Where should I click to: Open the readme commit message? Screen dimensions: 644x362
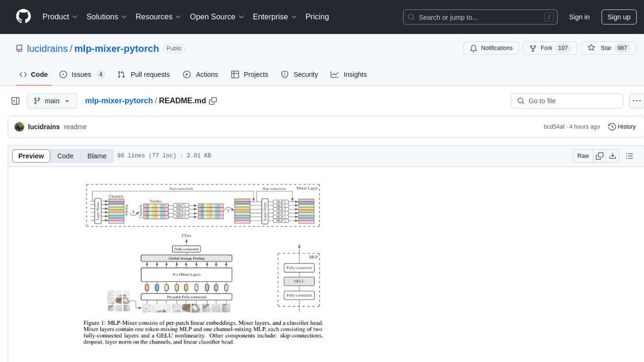[x=75, y=127]
